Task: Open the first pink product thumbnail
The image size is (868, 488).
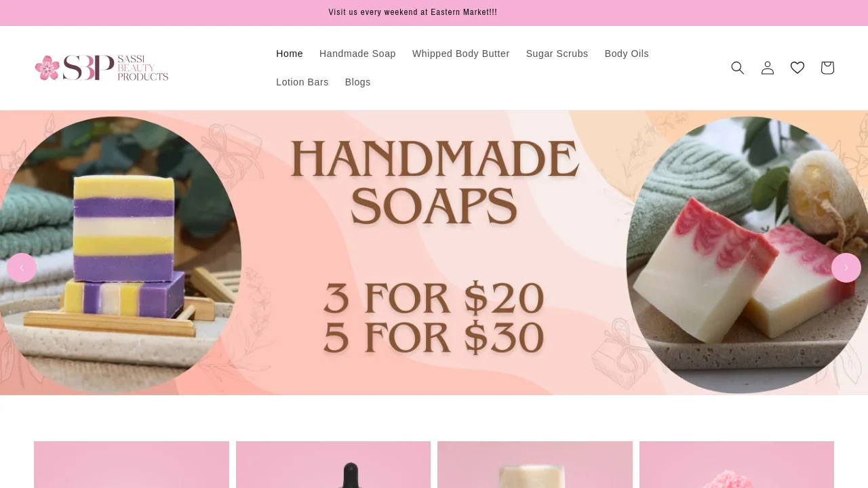Action: point(132,465)
